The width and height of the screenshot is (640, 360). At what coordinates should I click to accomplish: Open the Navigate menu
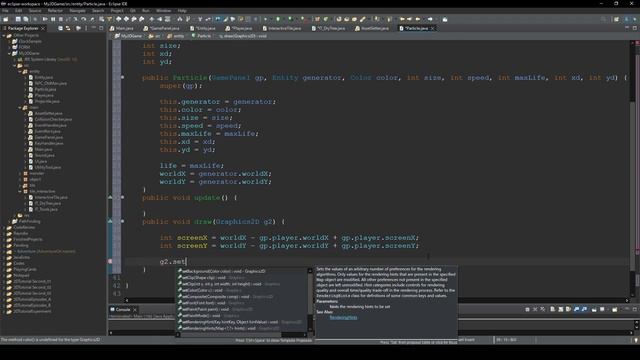point(77,11)
